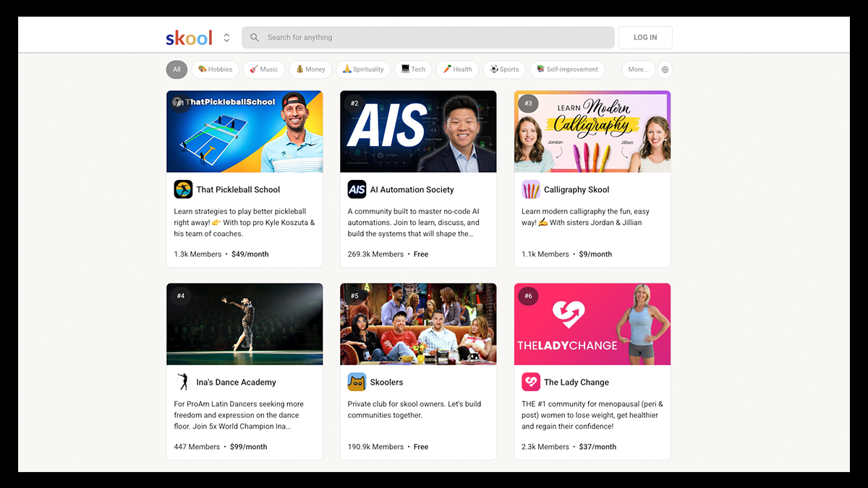Viewport: 868px width, 488px height.
Task: Click the Calligraphy Skool pens icon
Action: [531, 189]
